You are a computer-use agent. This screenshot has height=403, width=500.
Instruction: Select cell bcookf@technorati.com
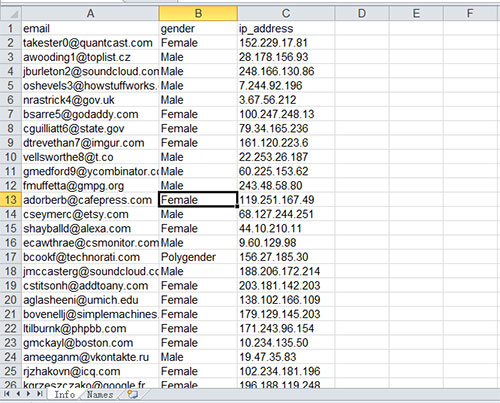[90, 257]
